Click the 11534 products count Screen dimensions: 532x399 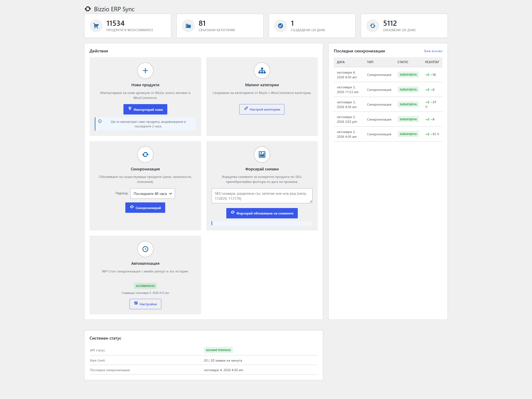116,23
